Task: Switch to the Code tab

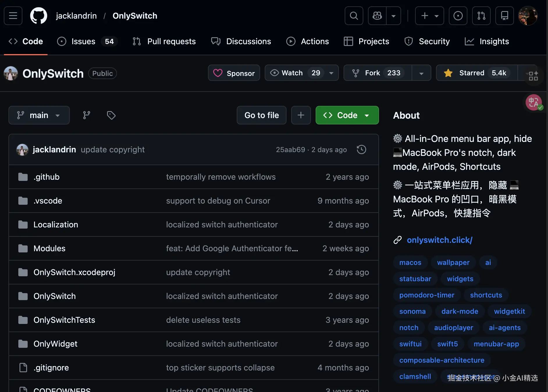Action: point(26,41)
